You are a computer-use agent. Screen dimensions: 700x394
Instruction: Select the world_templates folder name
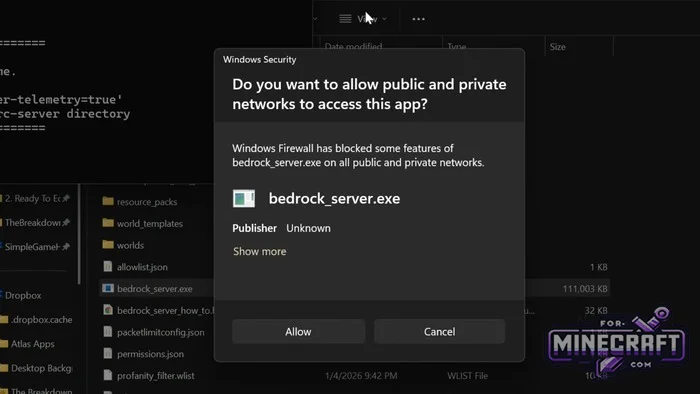[150, 224]
